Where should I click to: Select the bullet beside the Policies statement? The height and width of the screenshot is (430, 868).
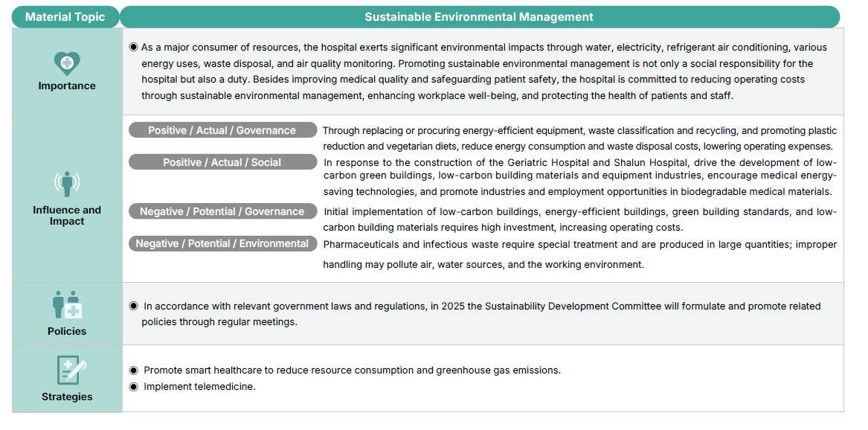pyautogui.click(x=134, y=306)
